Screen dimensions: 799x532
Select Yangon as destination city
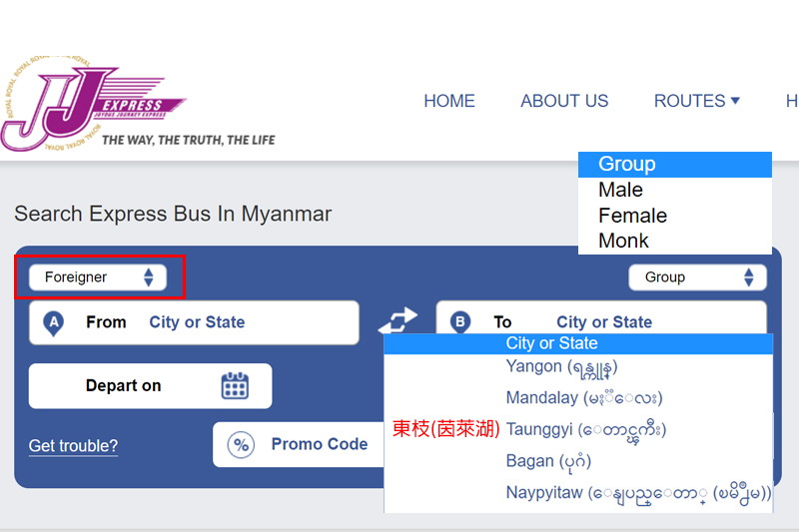pyautogui.click(x=561, y=366)
